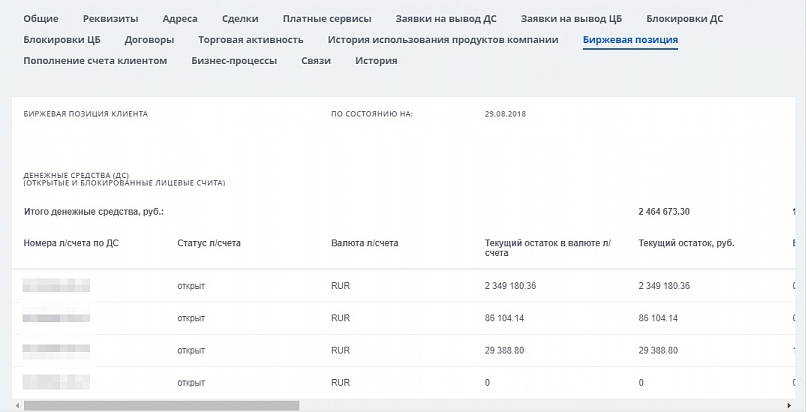This screenshot has width=807, height=412.
Task: Select the Платные сервисы tab
Action: (327, 19)
